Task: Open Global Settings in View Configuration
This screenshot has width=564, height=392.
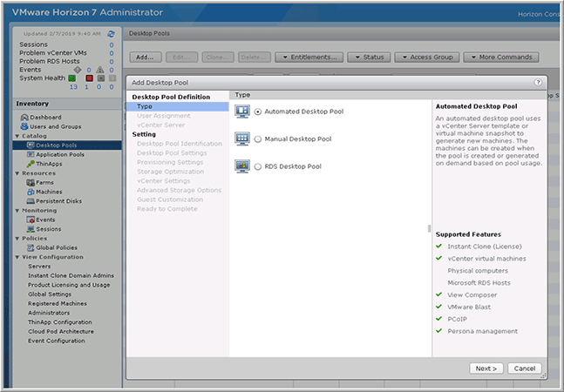Action: click(x=50, y=294)
